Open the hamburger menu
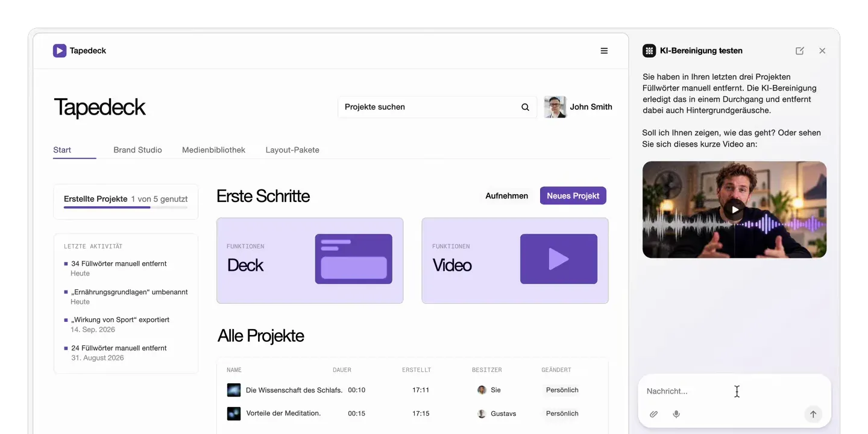The height and width of the screenshot is (434, 868). pyautogui.click(x=604, y=51)
